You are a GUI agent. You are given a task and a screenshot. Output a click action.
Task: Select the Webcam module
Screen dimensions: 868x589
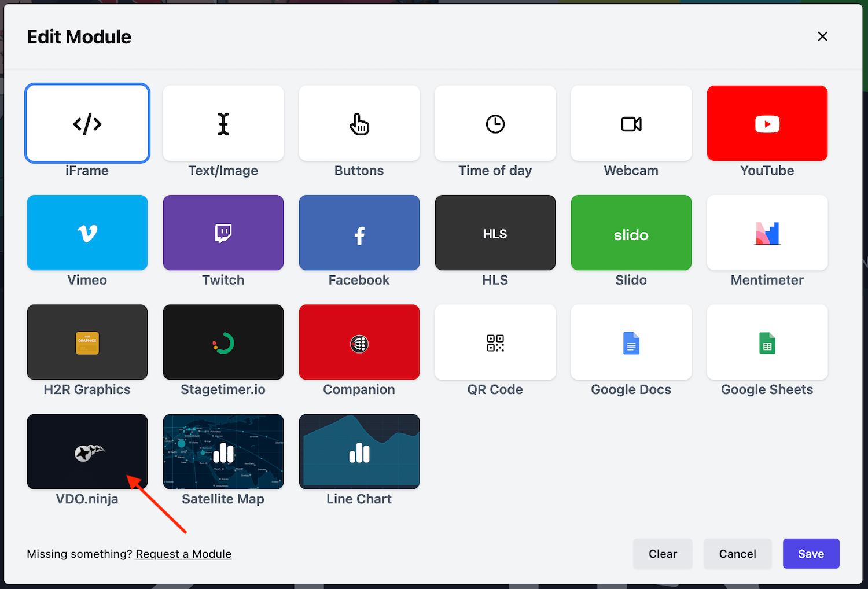(631, 123)
